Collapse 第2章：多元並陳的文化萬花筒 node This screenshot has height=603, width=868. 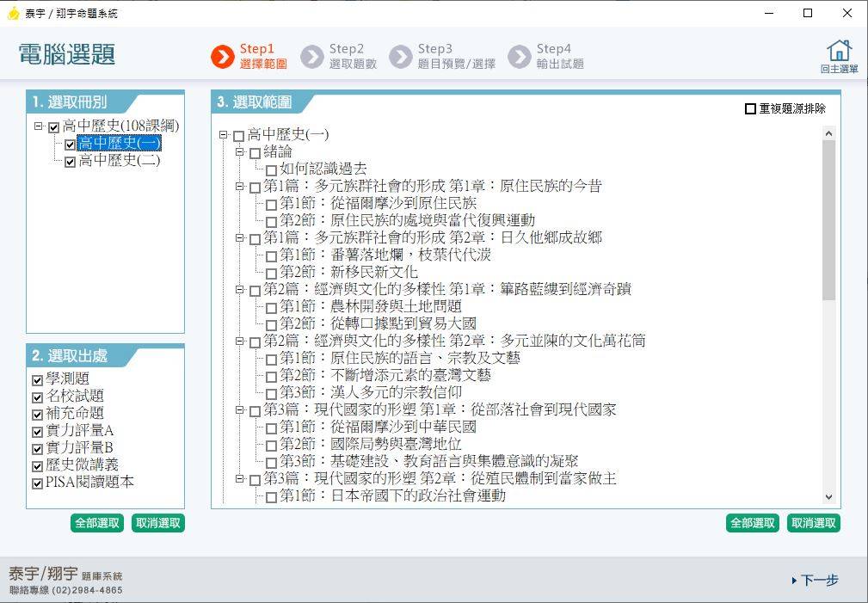[x=239, y=341]
